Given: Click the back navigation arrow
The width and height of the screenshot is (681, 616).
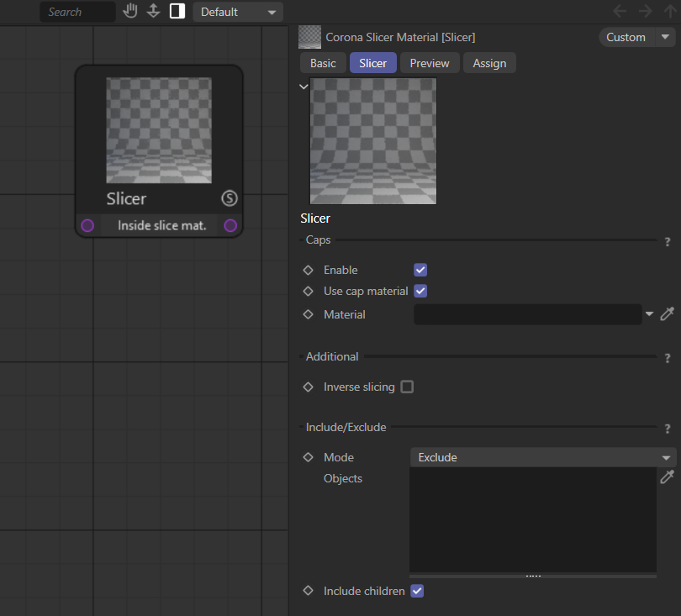Looking at the screenshot, I should (x=620, y=11).
